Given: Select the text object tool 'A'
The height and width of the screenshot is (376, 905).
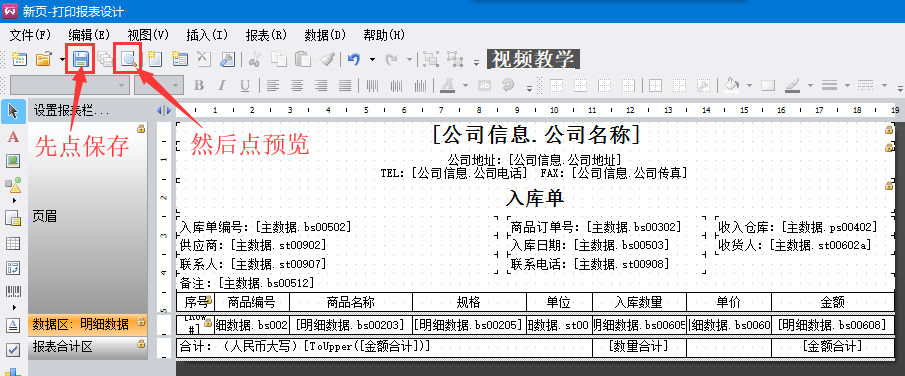Looking at the screenshot, I should pos(13,137).
